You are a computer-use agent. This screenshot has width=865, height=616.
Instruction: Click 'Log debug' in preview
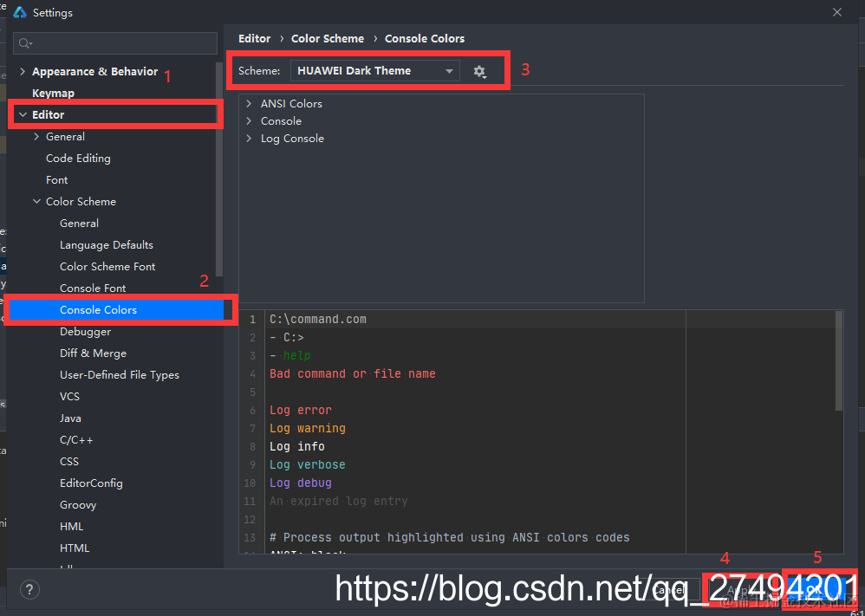click(301, 483)
